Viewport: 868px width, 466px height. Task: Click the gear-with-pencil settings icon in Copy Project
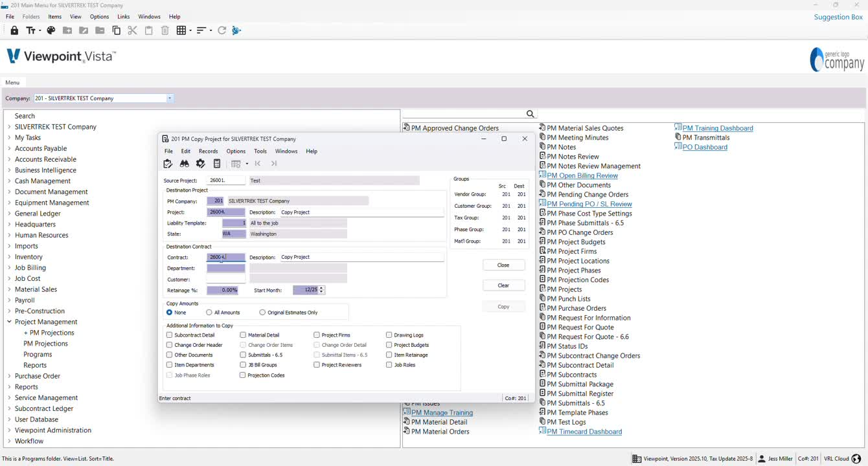(201, 164)
